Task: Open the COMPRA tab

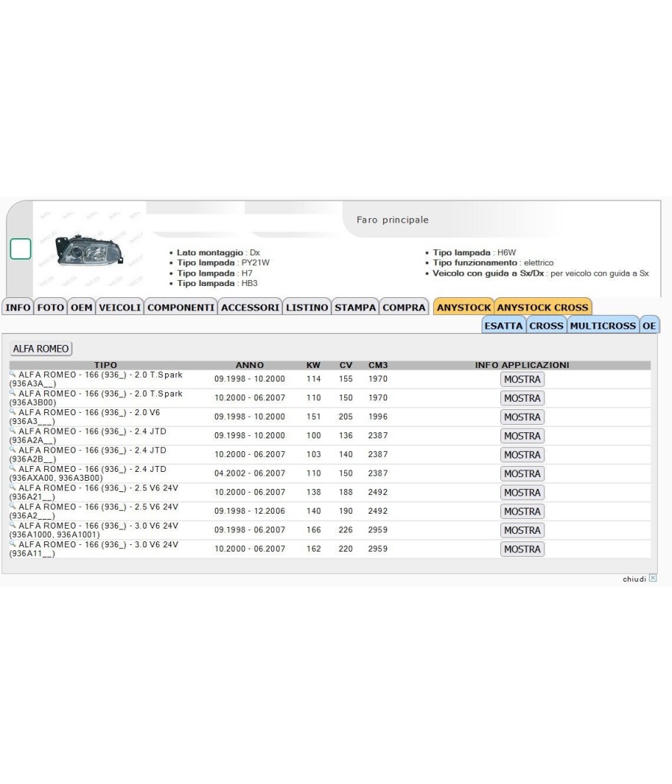Action: [x=404, y=307]
